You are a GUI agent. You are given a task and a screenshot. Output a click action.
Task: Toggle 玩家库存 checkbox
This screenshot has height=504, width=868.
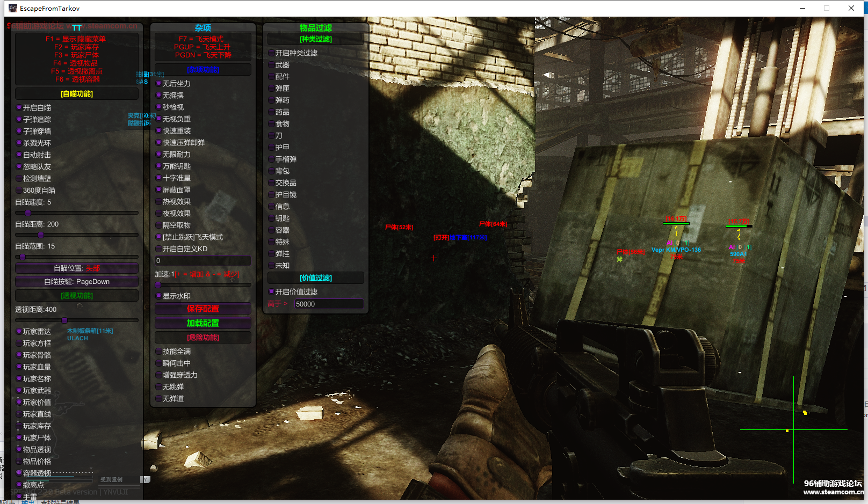coord(19,426)
